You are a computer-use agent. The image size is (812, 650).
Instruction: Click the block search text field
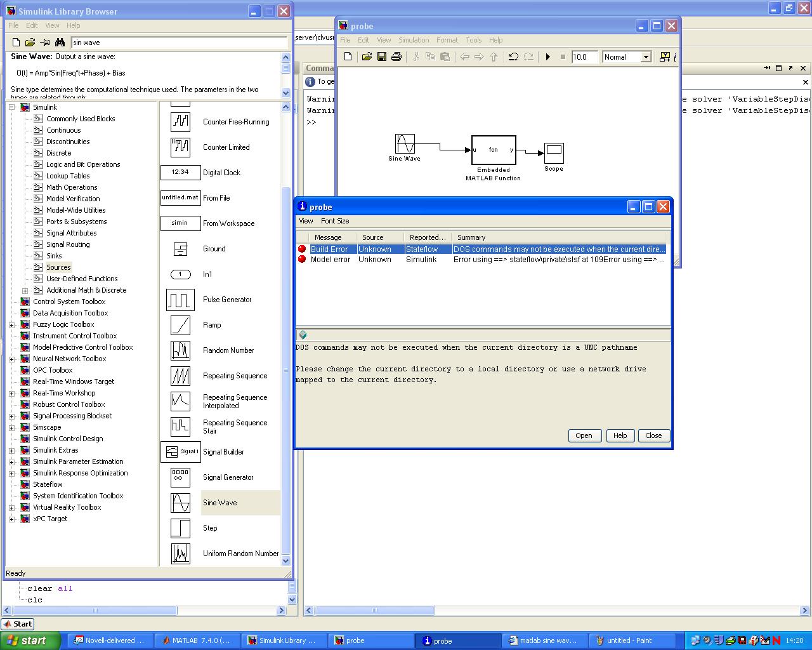click(x=179, y=43)
